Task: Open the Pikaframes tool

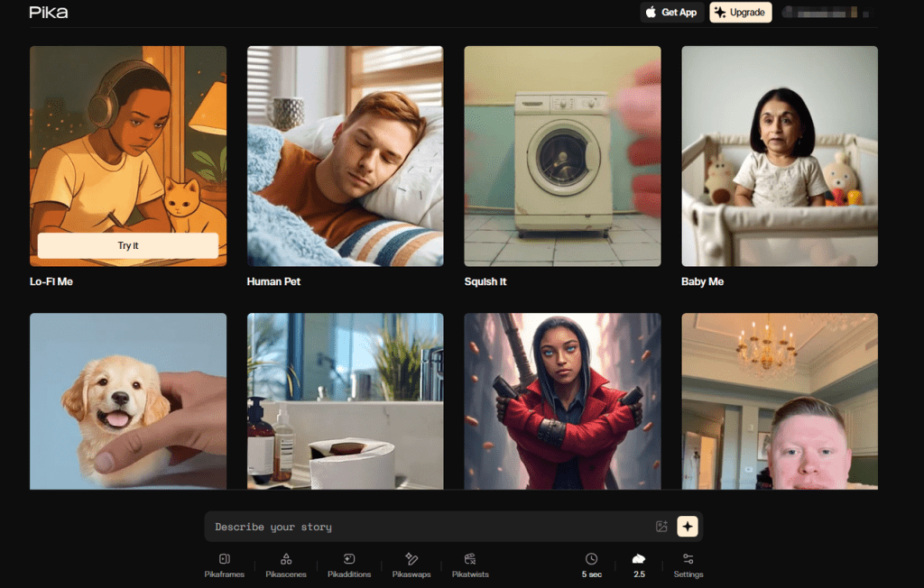Action: (224, 565)
